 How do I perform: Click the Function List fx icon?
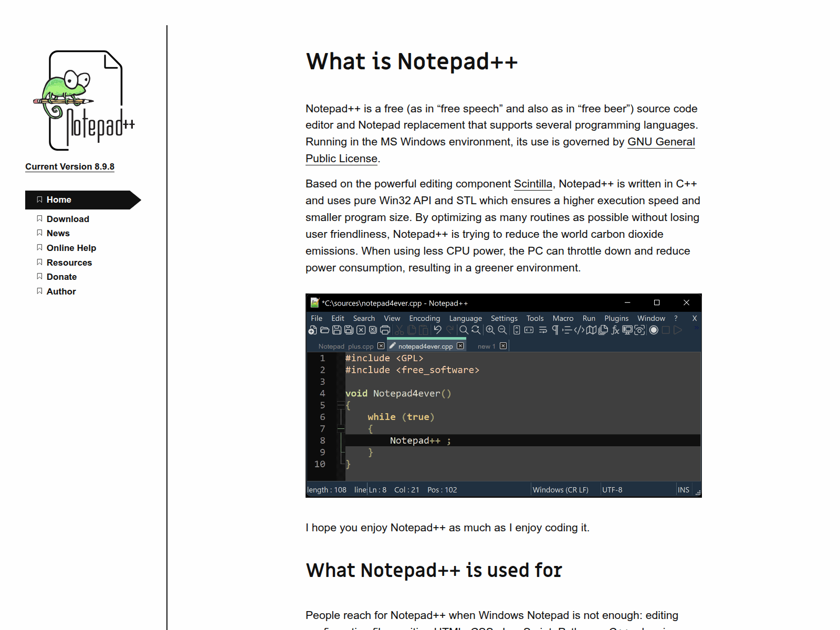click(615, 330)
